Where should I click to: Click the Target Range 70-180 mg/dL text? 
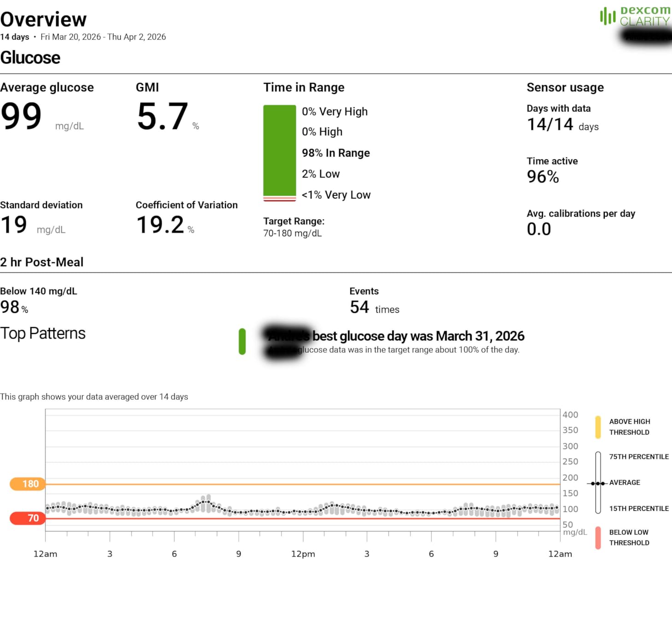[292, 233]
